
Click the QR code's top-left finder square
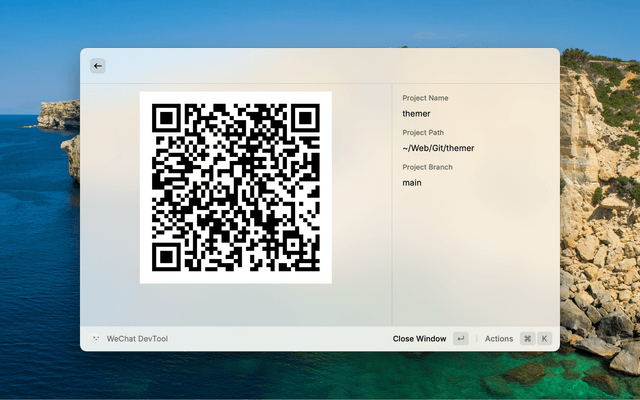click(167, 118)
